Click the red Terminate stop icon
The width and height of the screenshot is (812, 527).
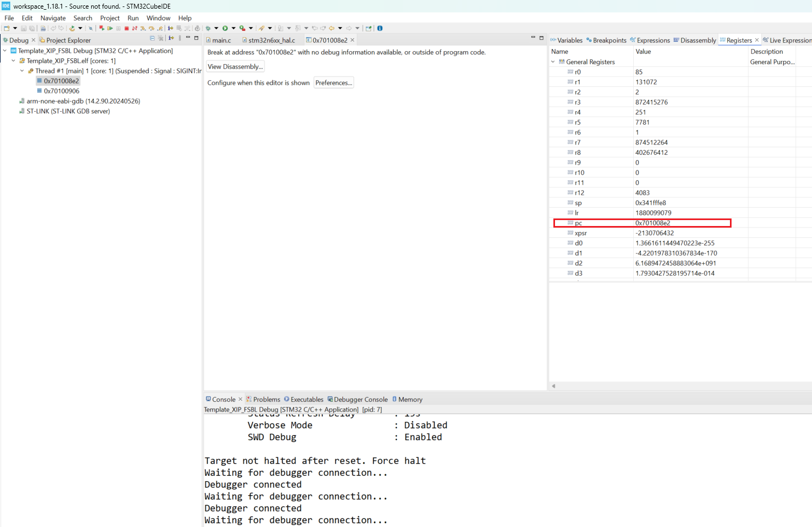pyautogui.click(x=126, y=28)
